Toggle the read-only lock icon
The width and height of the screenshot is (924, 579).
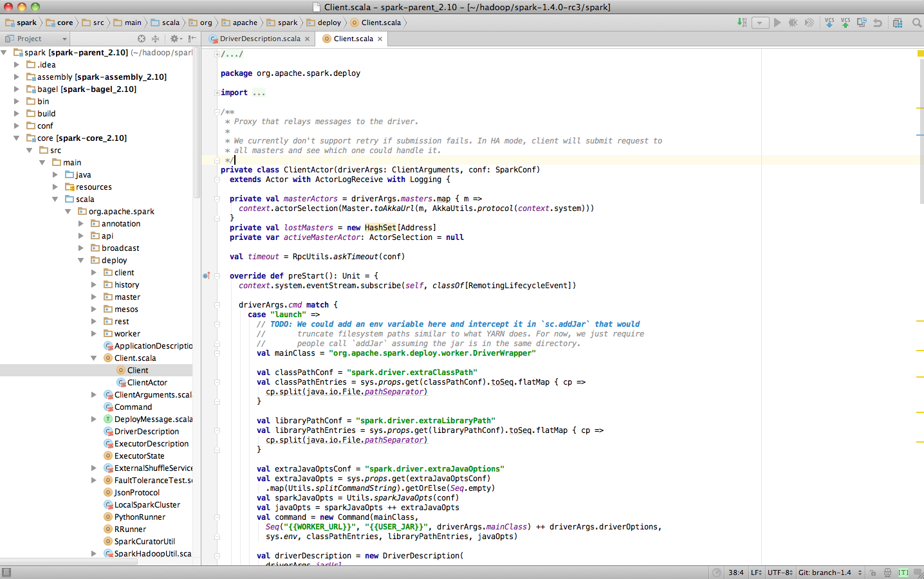873,573
